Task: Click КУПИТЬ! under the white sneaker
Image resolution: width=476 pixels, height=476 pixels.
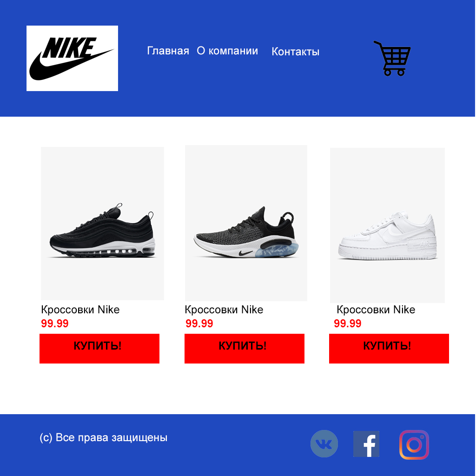Action: (389, 349)
